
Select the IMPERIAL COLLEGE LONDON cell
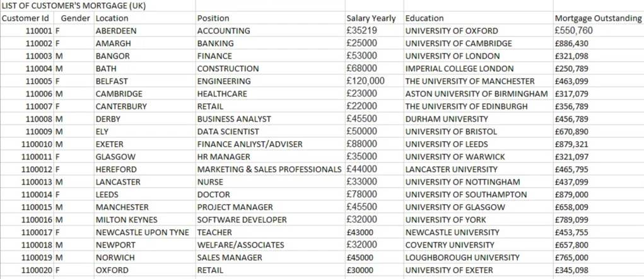click(x=455, y=69)
